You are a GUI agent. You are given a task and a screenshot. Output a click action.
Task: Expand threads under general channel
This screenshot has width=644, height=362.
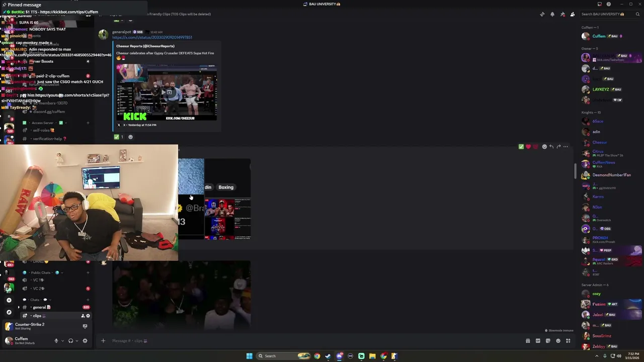point(19,307)
